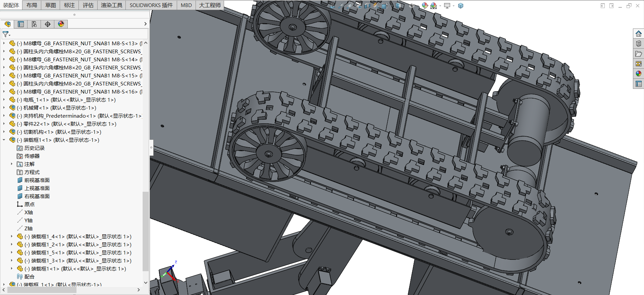Switch to the 布局 tab
This screenshot has height=295, width=644.
32,5
